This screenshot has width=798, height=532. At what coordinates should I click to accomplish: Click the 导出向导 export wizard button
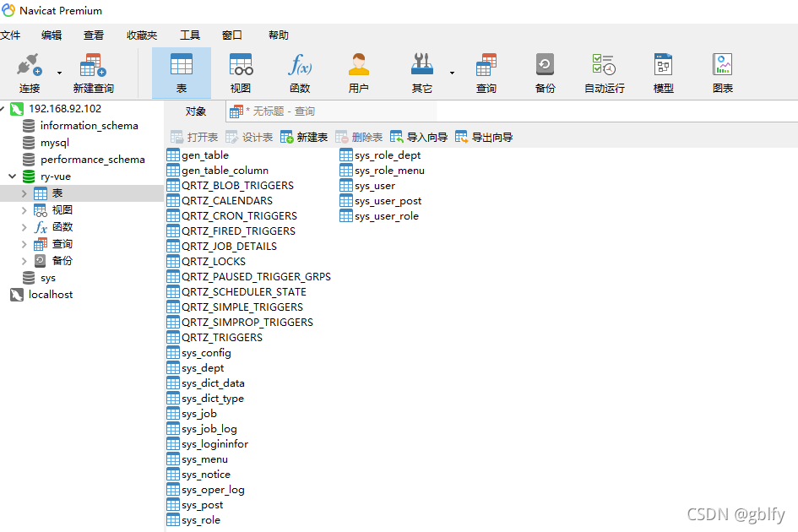pyautogui.click(x=485, y=137)
